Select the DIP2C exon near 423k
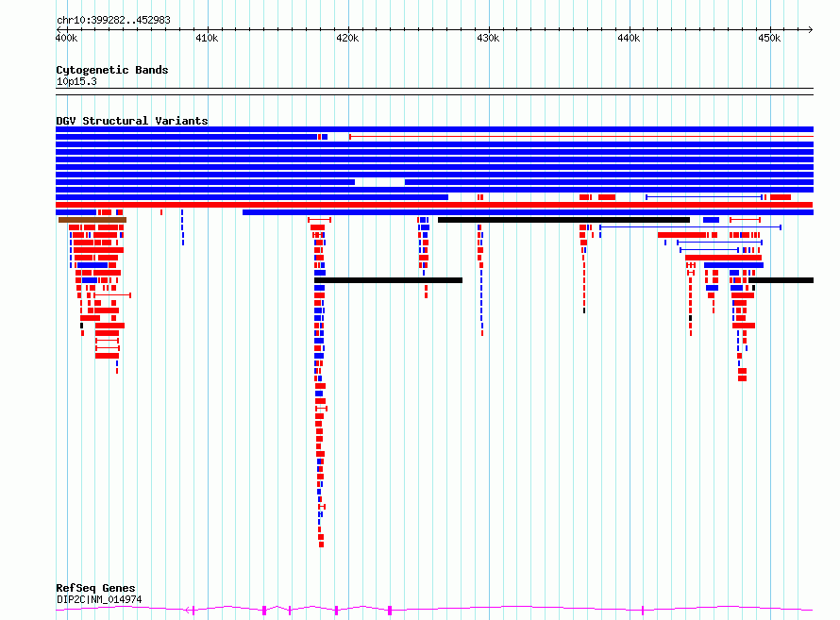The image size is (840, 620). (x=390, y=610)
